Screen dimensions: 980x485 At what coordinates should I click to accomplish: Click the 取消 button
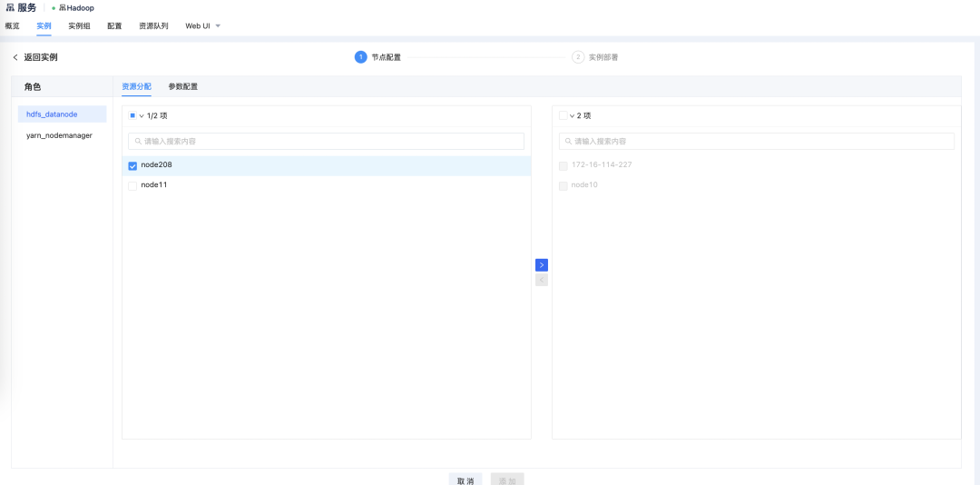465,480
